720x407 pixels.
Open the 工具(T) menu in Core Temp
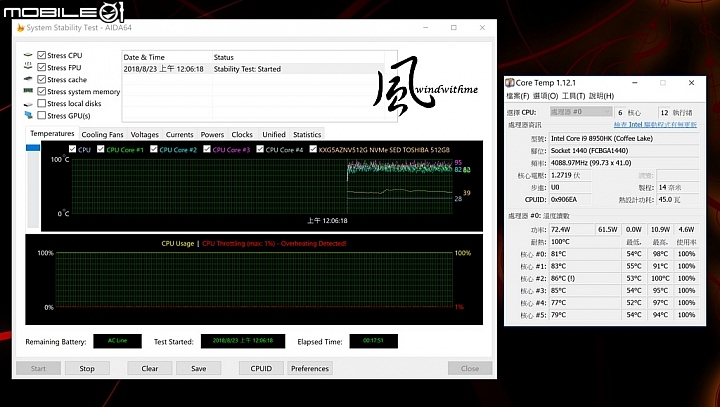coord(574,96)
